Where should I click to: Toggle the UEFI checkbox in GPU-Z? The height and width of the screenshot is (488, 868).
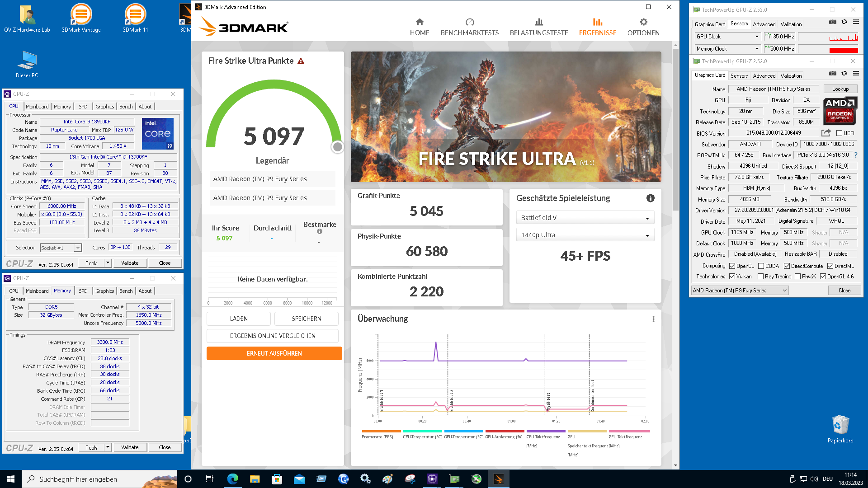point(839,133)
